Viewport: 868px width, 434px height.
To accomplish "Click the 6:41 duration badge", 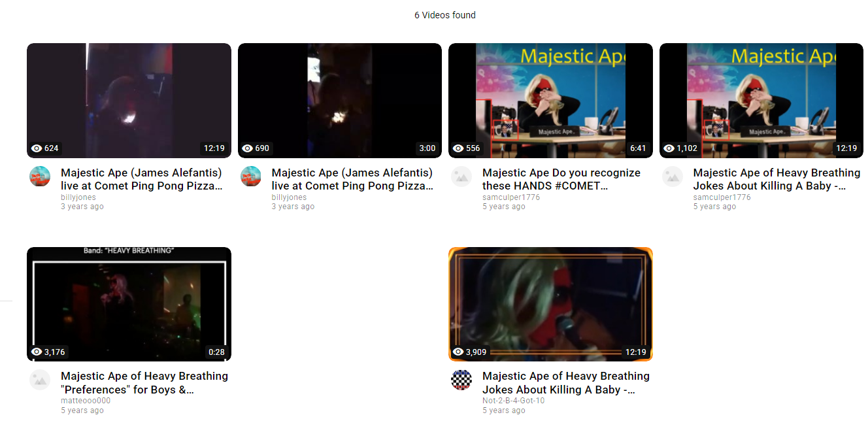I will [638, 148].
